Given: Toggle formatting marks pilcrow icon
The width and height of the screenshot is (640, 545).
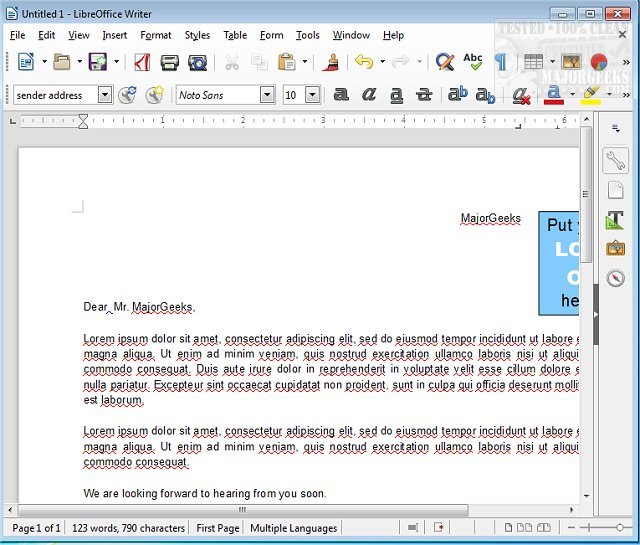Looking at the screenshot, I should [500, 62].
